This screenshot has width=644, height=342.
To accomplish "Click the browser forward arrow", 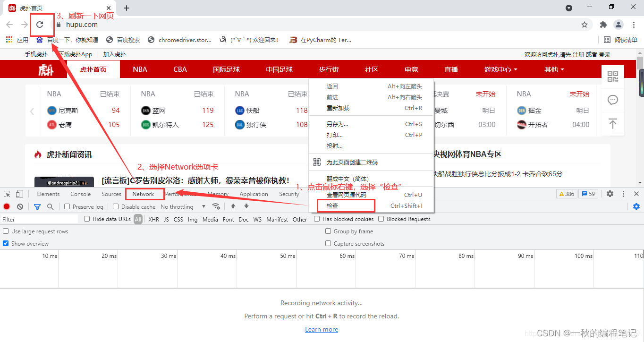I will pos(24,25).
